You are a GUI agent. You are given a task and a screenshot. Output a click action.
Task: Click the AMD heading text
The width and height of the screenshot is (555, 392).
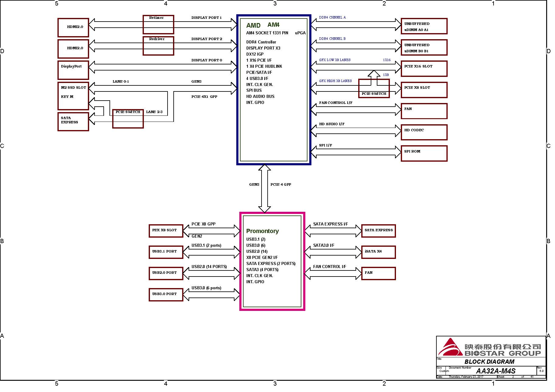pos(253,26)
